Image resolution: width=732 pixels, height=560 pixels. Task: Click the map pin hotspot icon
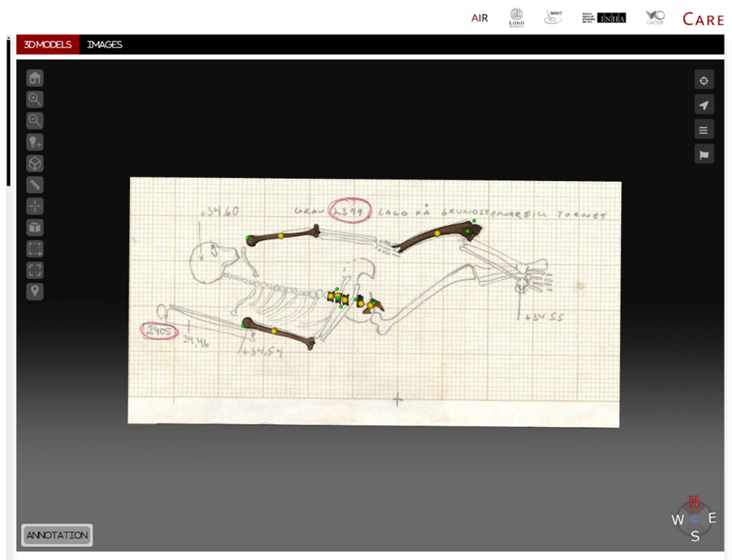click(x=35, y=291)
